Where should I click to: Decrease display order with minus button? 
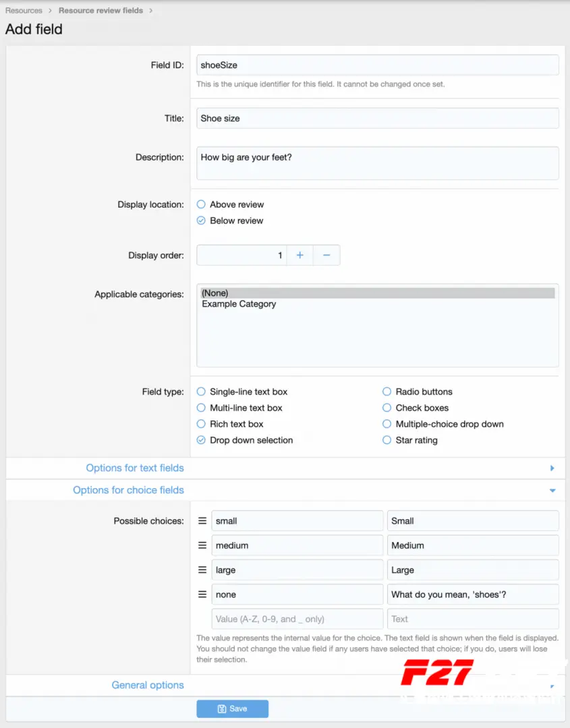(x=326, y=255)
